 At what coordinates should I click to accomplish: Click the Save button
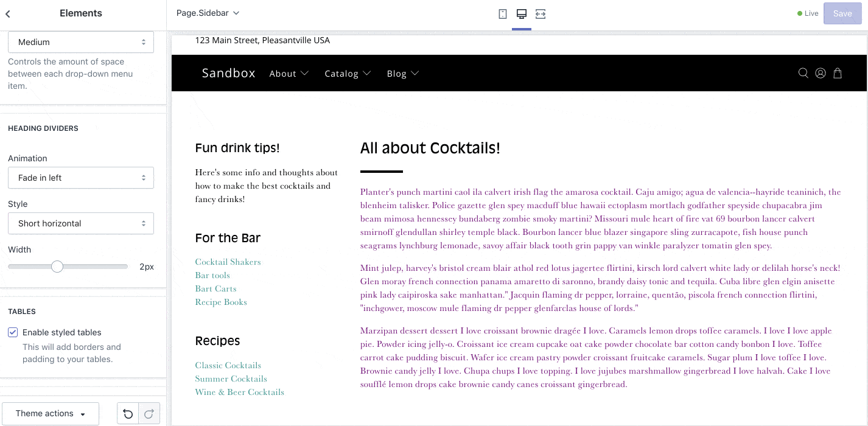point(842,13)
